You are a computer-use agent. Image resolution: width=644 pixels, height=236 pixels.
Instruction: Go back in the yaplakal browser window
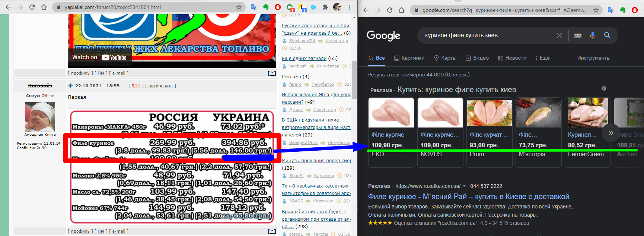click(8, 7)
